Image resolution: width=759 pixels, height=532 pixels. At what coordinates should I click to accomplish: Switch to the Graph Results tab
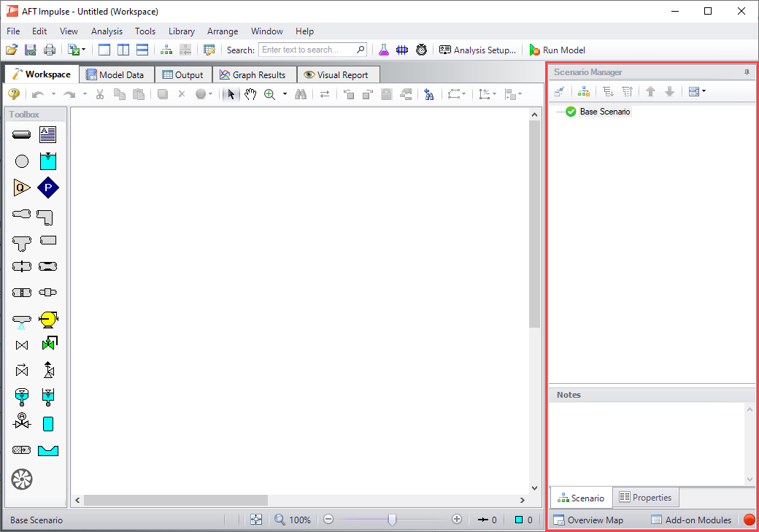pos(253,75)
